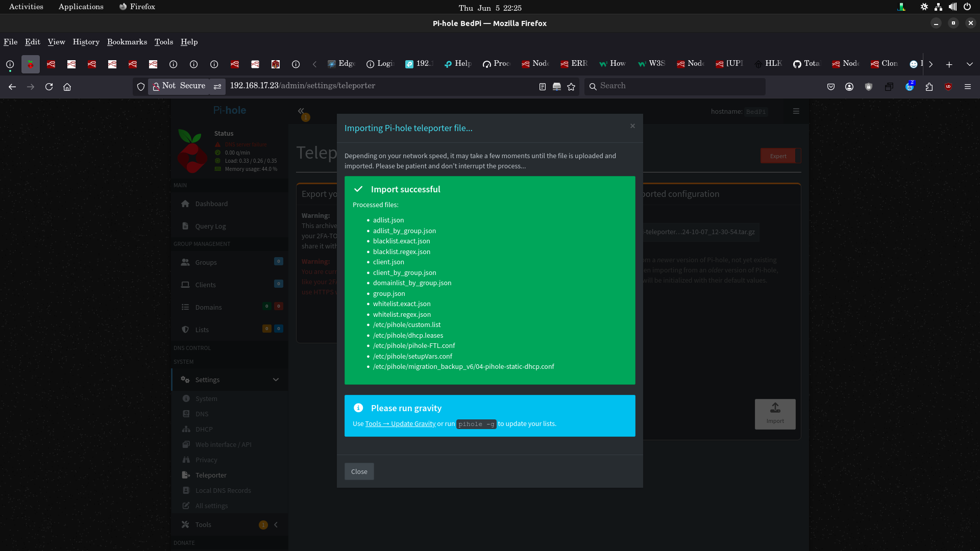Viewport: 980px width, 551px height.
Task: Open Query Log in the sidebar
Action: 230,227
